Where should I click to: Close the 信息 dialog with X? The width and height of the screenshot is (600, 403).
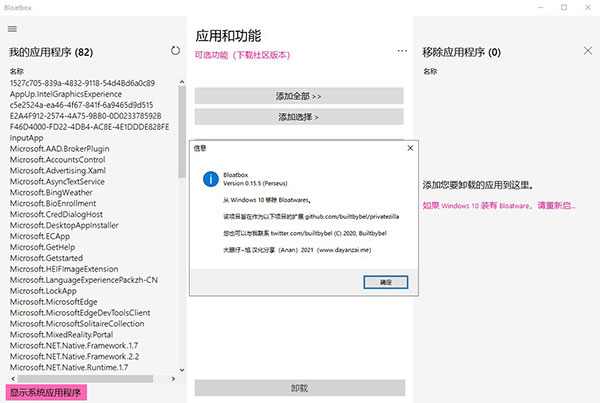tap(409, 148)
